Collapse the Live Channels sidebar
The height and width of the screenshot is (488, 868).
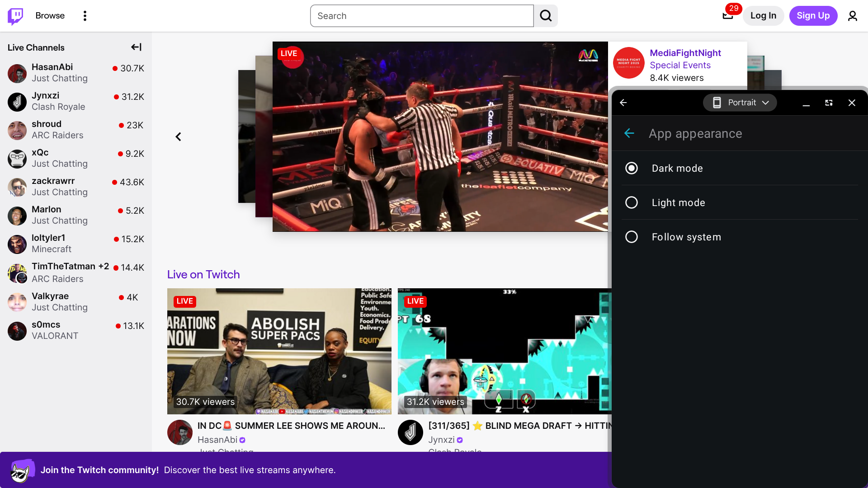coord(136,47)
